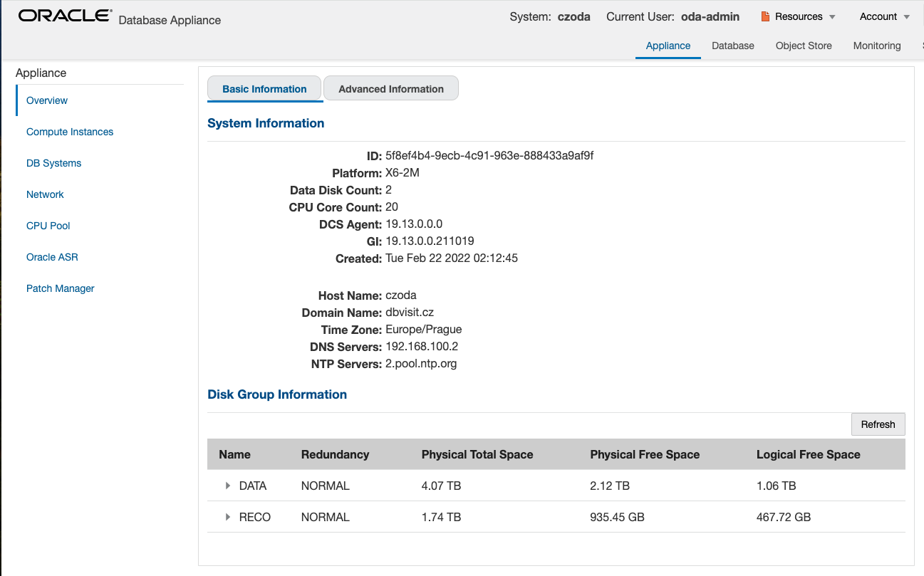The image size is (924, 576).
Task: Click the DATA total space 4.07 TB
Action: pos(442,486)
